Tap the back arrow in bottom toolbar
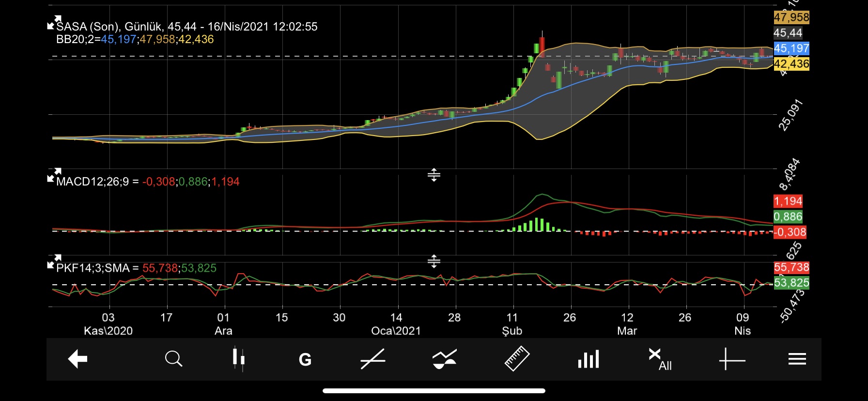The height and width of the screenshot is (401, 868). [x=77, y=359]
